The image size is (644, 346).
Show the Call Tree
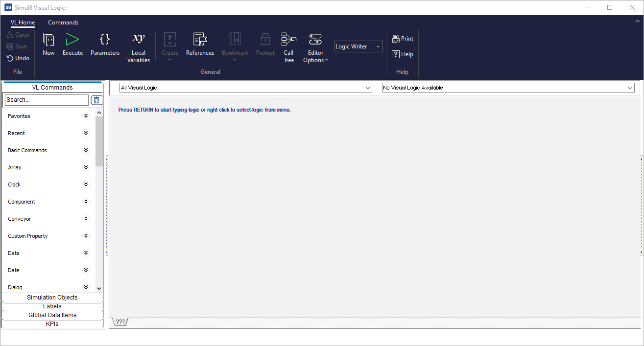[x=288, y=40]
